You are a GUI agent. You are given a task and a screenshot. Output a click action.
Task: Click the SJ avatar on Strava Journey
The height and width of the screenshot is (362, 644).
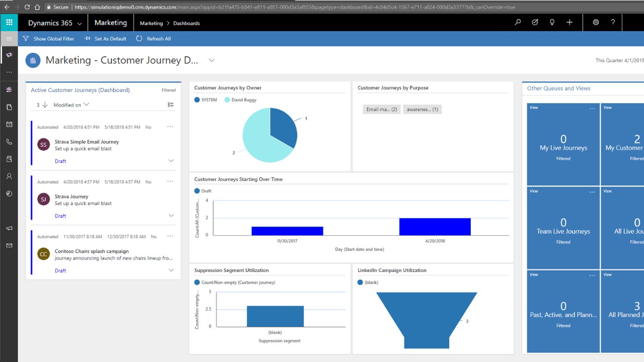pos(43,200)
